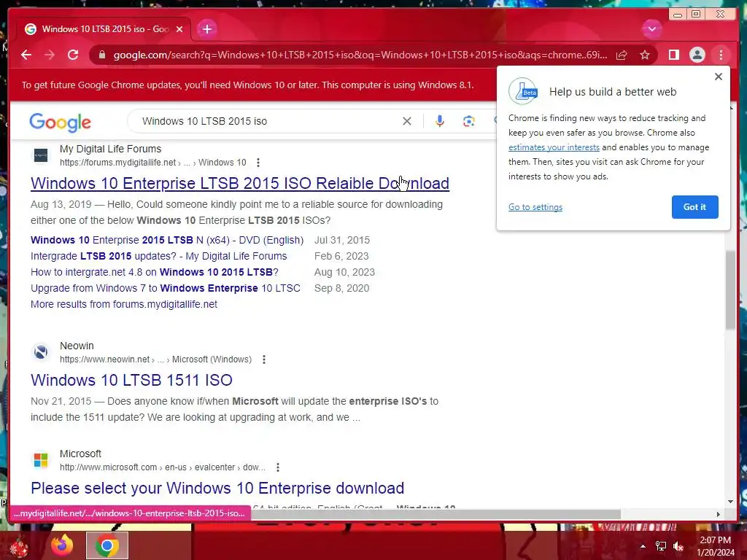Image resolution: width=747 pixels, height=560 pixels.
Task: Click the vertical scrollbar thumb
Action: tap(731, 289)
